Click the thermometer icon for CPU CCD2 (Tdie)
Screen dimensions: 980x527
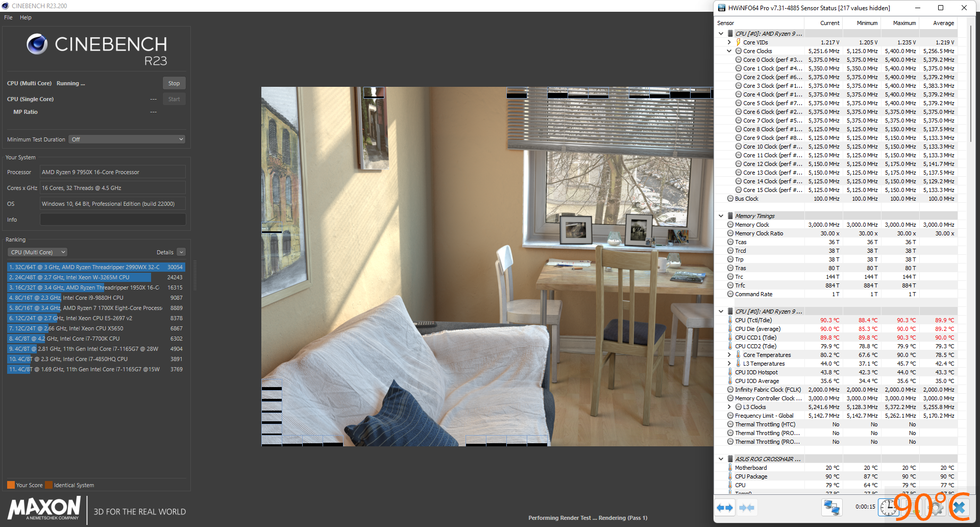(730, 346)
